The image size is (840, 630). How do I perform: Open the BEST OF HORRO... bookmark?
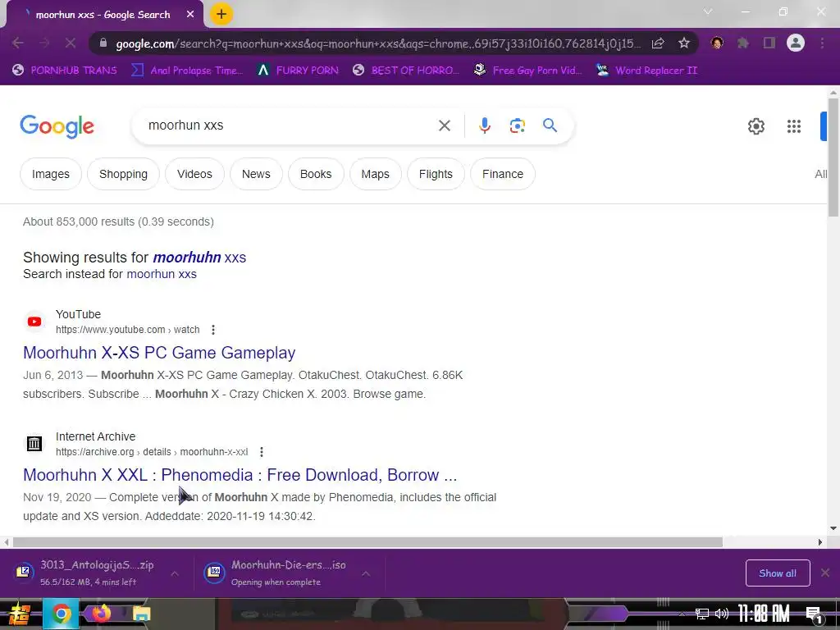(406, 71)
